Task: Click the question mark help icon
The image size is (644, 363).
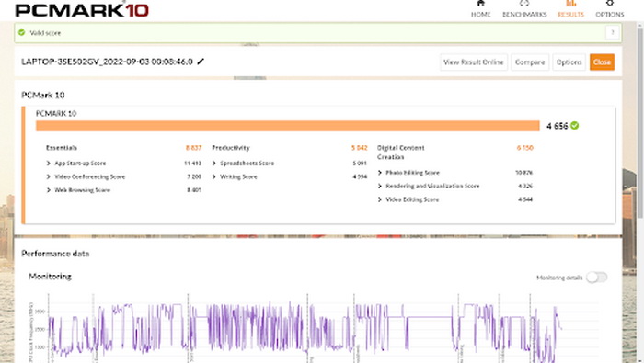Action: point(613,32)
